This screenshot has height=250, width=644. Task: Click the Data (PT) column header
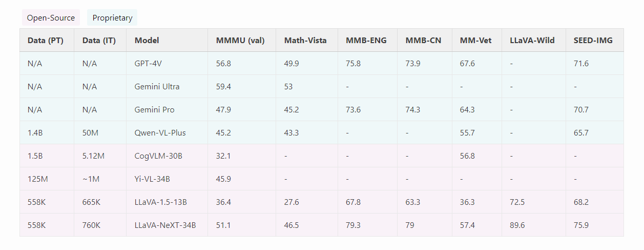[46, 41]
